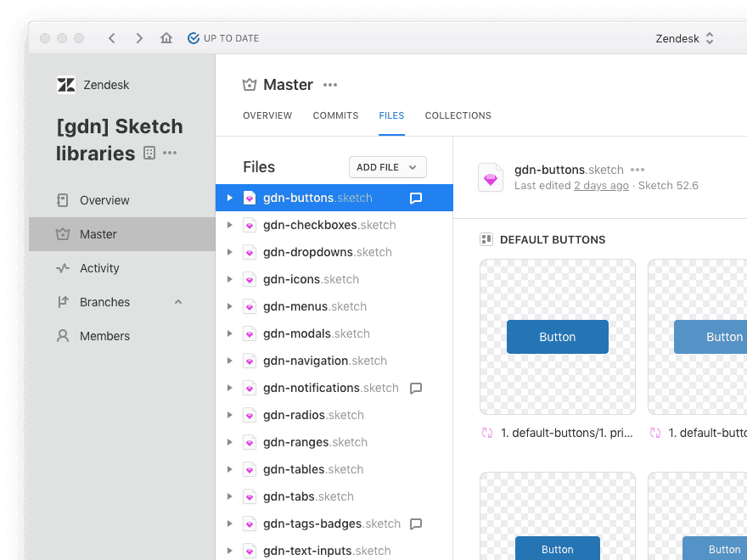
Task: Click the library icon beside 1. default-buttons
Action: [486, 433]
